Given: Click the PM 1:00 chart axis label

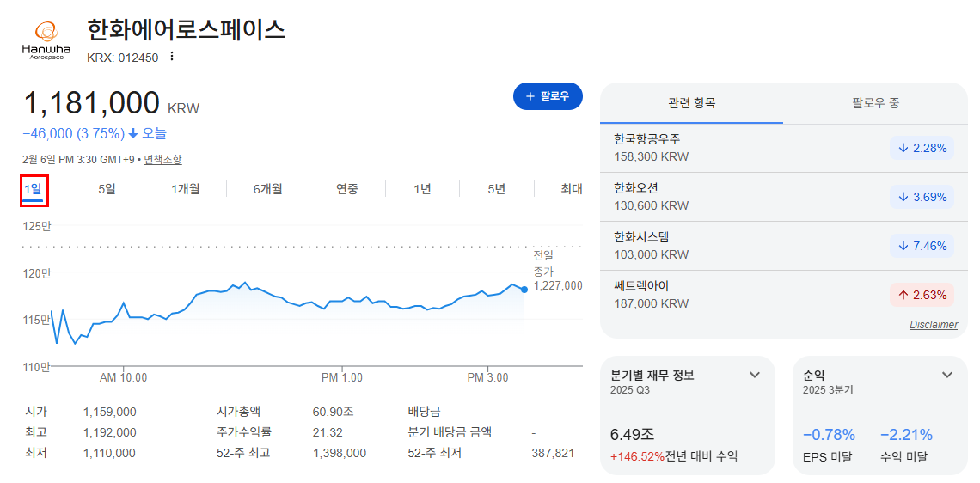Looking at the screenshot, I should (342, 378).
